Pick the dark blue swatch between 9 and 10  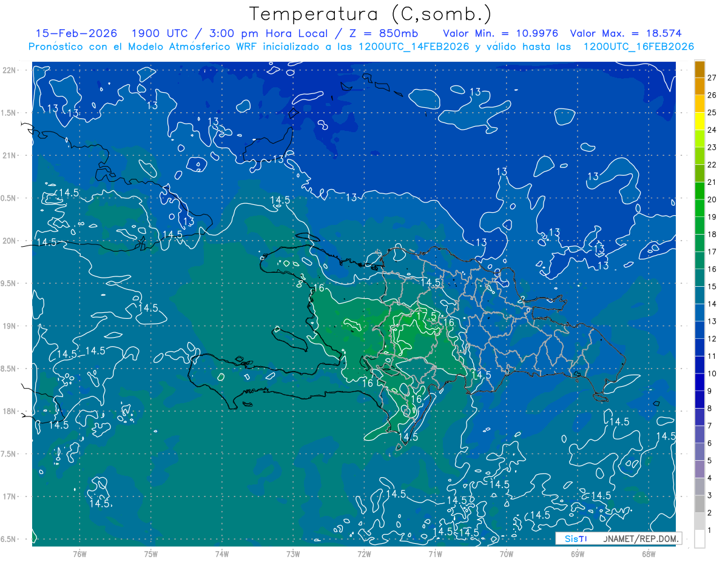click(x=699, y=382)
